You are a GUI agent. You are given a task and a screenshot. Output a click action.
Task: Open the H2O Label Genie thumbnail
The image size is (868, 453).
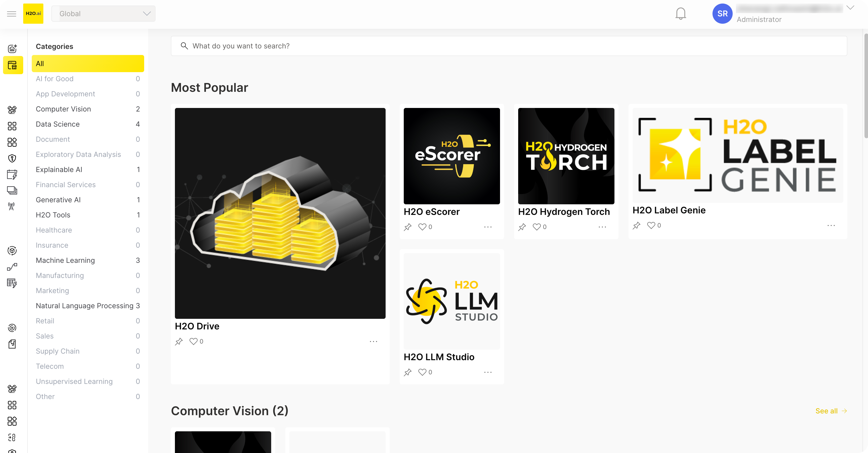click(x=738, y=155)
